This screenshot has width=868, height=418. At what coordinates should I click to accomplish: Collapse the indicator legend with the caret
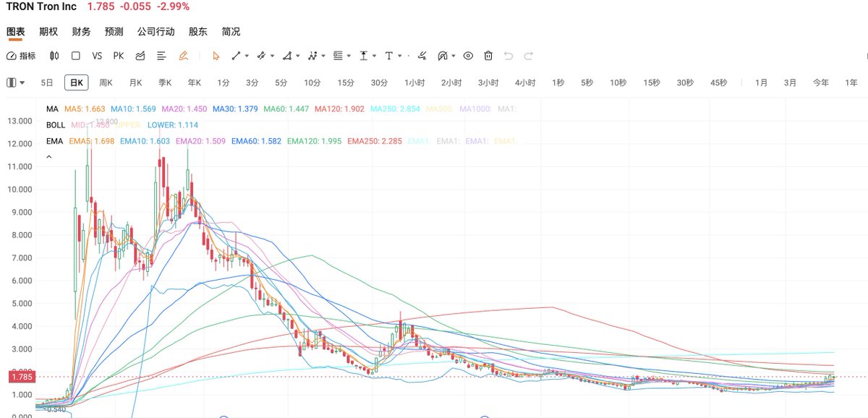[x=49, y=156]
